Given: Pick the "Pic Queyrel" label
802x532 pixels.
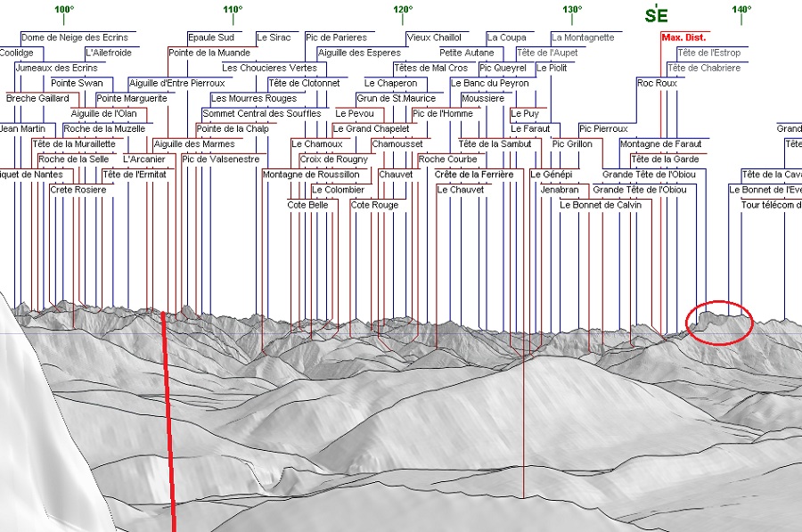Looking at the screenshot, I should [x=503, y=68].
